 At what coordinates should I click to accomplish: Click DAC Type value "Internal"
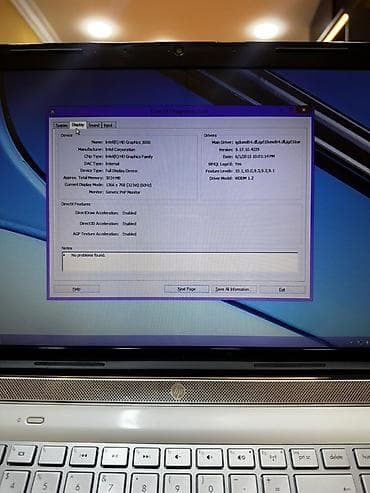(112, 164)
